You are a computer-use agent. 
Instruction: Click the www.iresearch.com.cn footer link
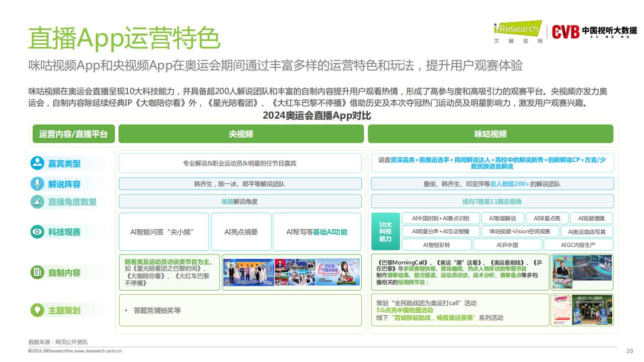(98, 351)
